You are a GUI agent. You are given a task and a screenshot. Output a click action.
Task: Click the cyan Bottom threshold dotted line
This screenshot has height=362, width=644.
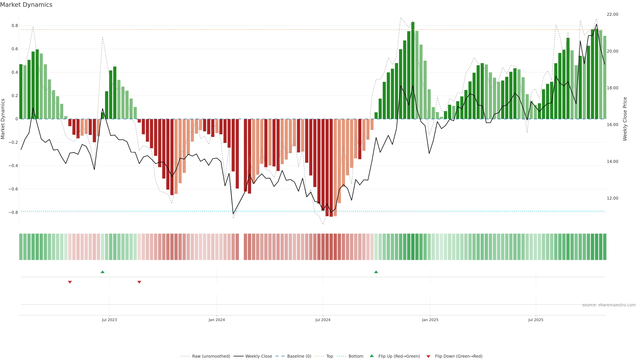tap(150, 211)
